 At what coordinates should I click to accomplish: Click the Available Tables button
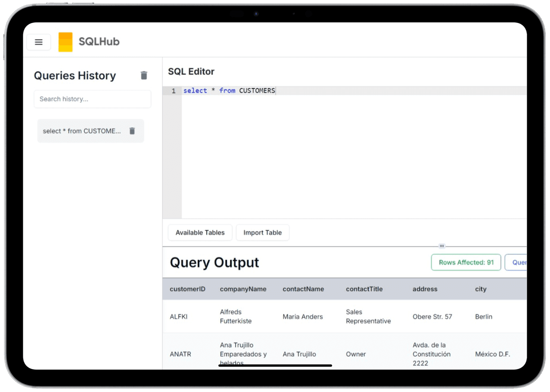tap(200, 233)
